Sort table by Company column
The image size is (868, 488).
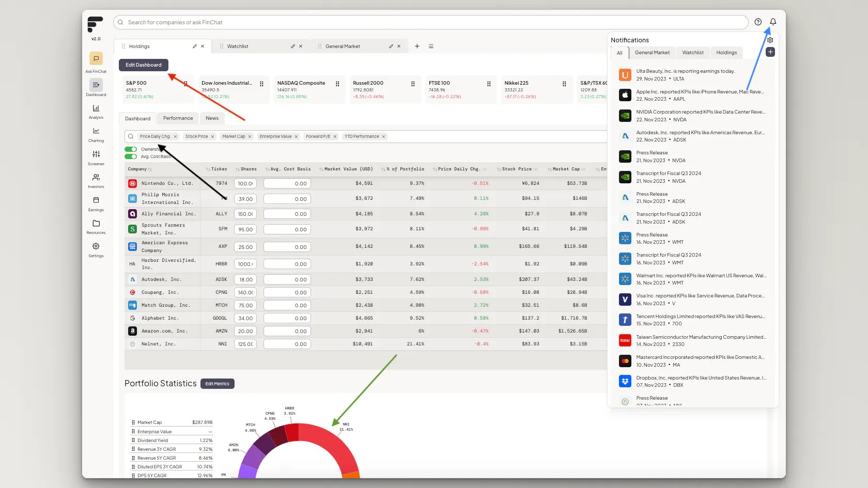140,169
